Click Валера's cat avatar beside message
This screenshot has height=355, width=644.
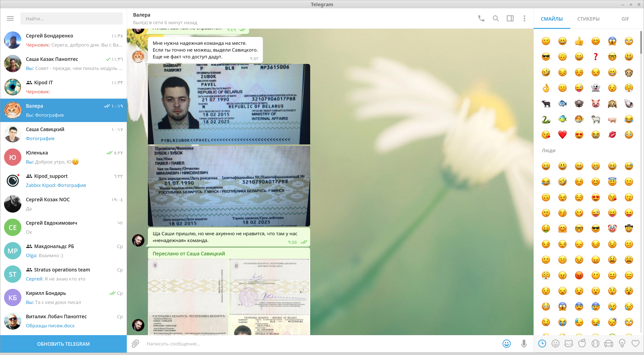click(x=138, y=57)
